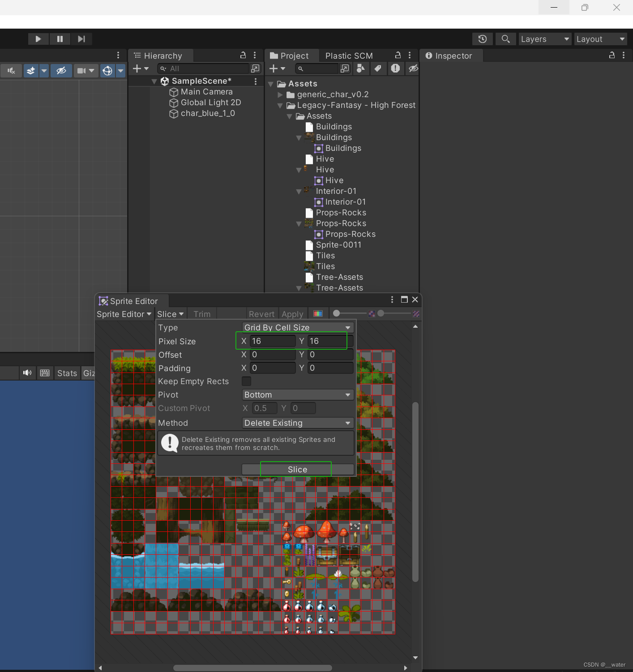Open the Project panel kebab menu
This screenshot has height=672, width=633.
[x=410, y=55]
